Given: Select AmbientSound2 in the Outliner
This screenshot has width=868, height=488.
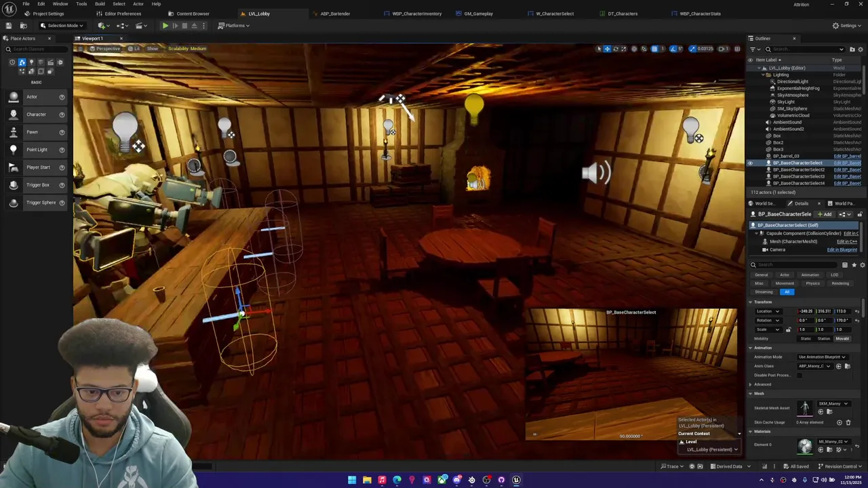Looking at the screenshot, I should coord(789,129).
